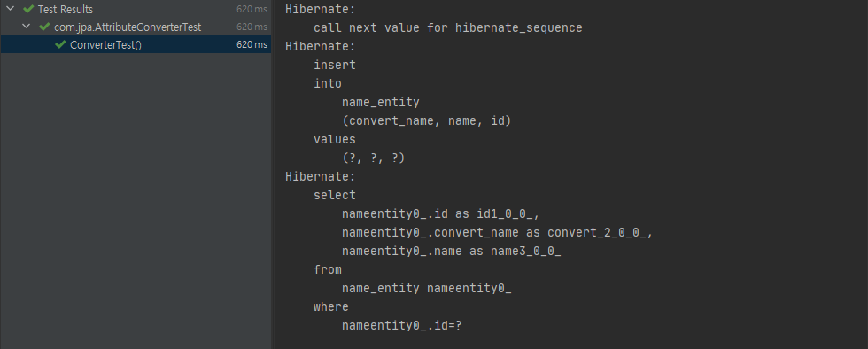
Task: Click 620 ms duration of ConverterTest() row
Action: point(252,44)
